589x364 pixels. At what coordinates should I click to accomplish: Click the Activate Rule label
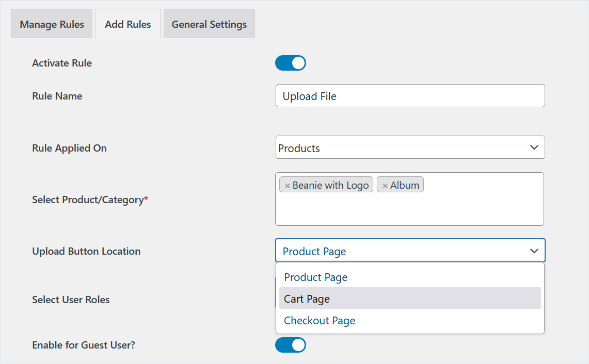click(62, 63)
